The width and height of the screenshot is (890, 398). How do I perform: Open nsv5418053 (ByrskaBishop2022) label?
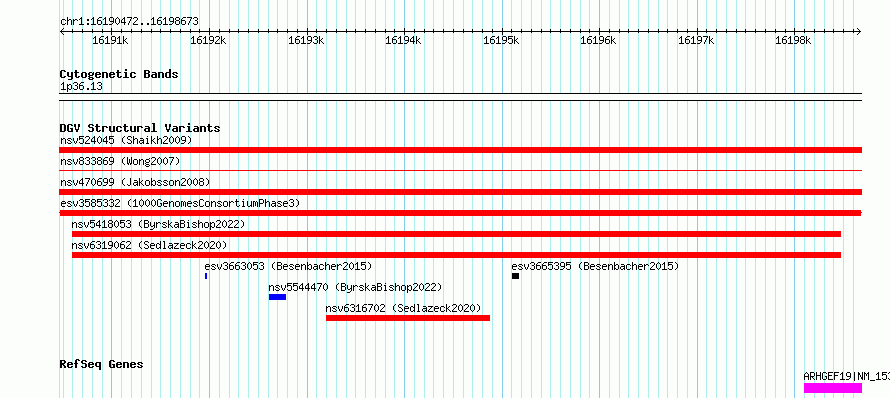coord(158,224)
